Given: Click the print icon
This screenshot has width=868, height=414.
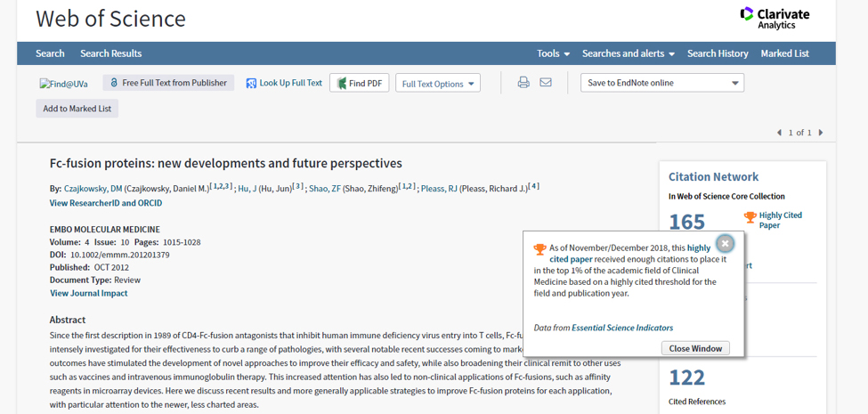Looking at the screenshot, I should pyautogui.click(x=523, y=83).
